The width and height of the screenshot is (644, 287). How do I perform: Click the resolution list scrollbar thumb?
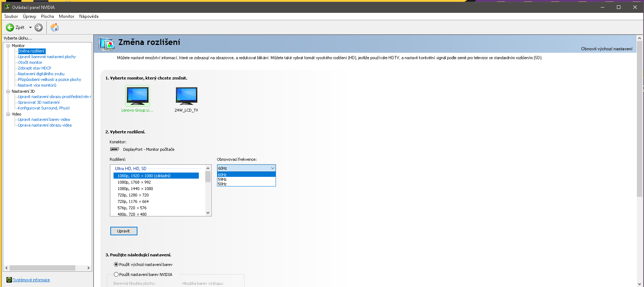point(208,177)
